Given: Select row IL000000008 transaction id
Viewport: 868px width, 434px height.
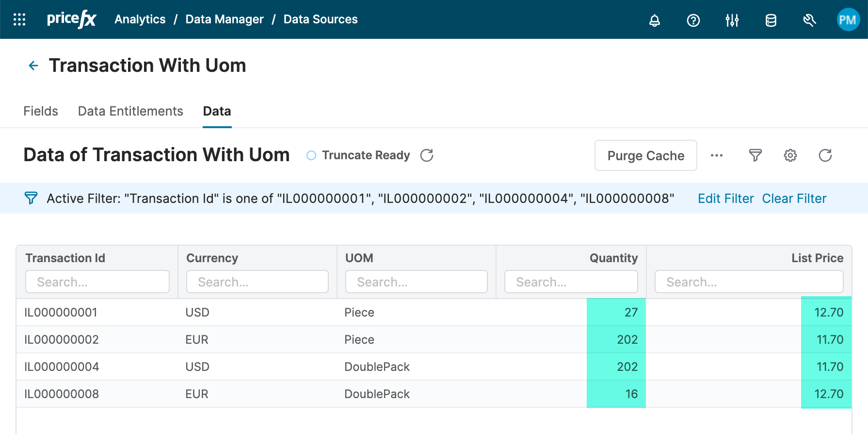Looking at the screenshot, I should coord(62,394).
